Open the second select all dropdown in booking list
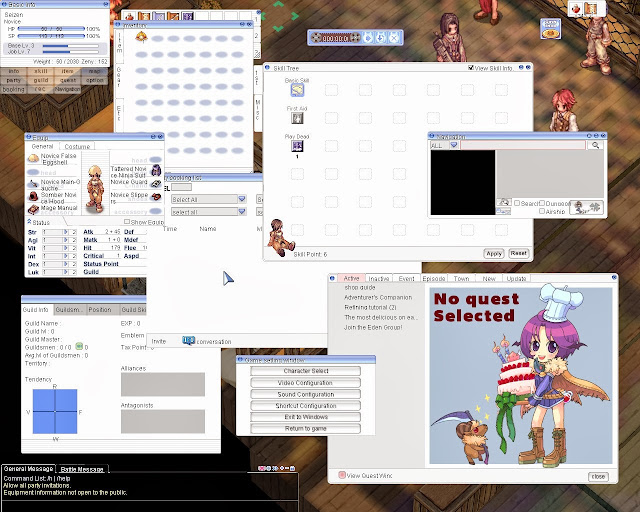The height and width of the screenshot is (512, 640). (x=242, y=211)
